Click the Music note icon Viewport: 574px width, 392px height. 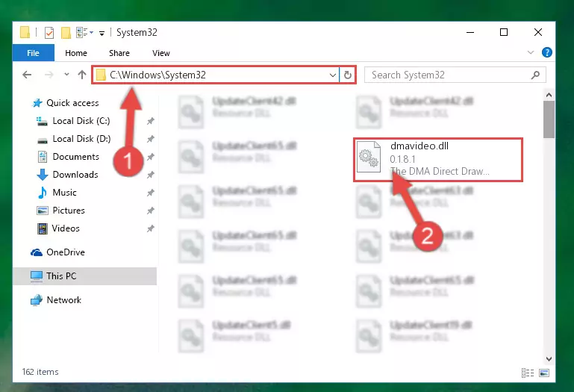[43, 193]
